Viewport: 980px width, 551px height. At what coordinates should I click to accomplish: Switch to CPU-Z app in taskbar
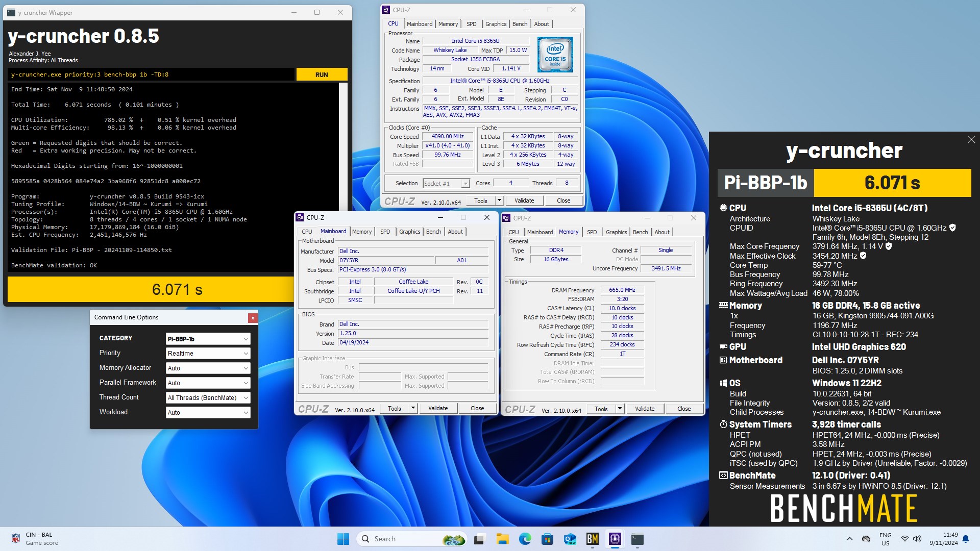[x=615, y=539]
